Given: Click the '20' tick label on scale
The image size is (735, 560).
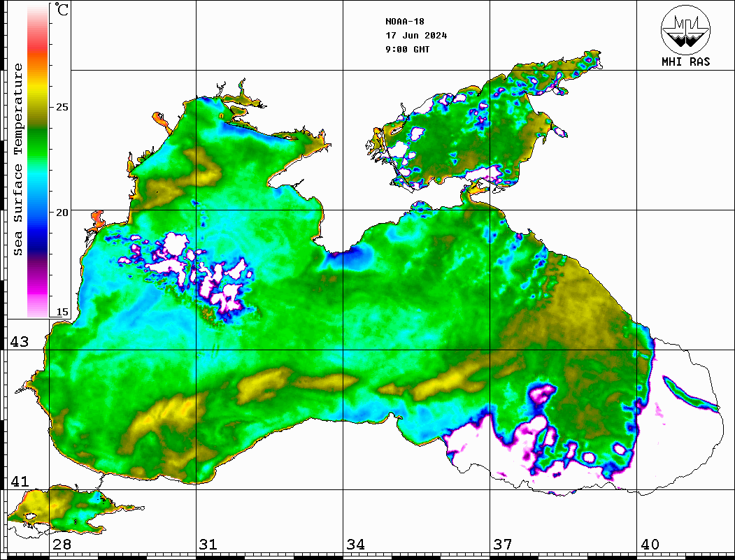Looking at the screenshot, I should click(x=62, y=213).
